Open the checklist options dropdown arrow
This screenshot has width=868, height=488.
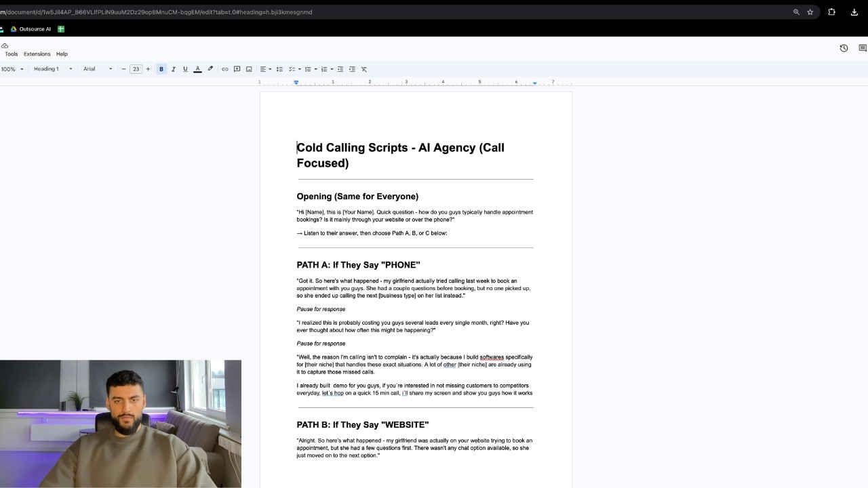(x=300, y=69)
